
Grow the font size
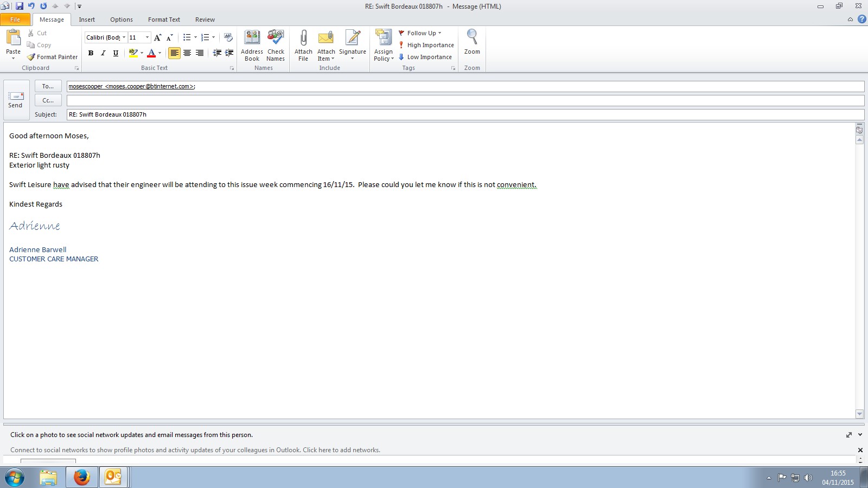pyautogui.click(x=157, y=37)
